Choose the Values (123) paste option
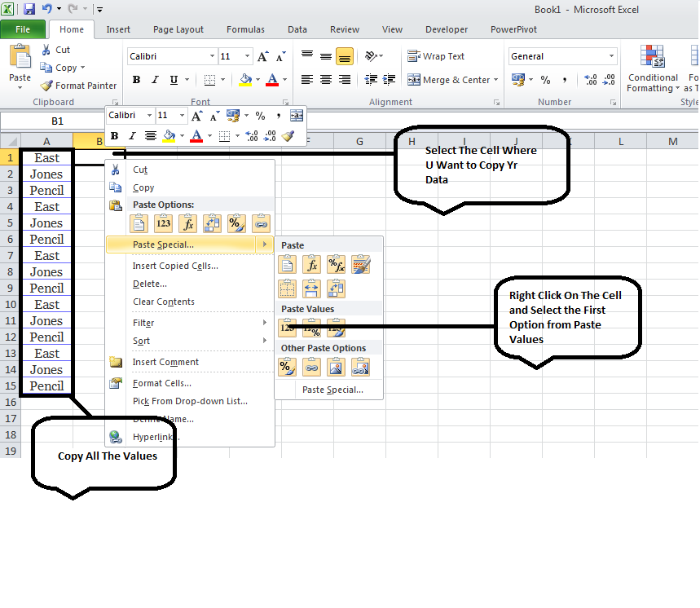 point(163,223)
